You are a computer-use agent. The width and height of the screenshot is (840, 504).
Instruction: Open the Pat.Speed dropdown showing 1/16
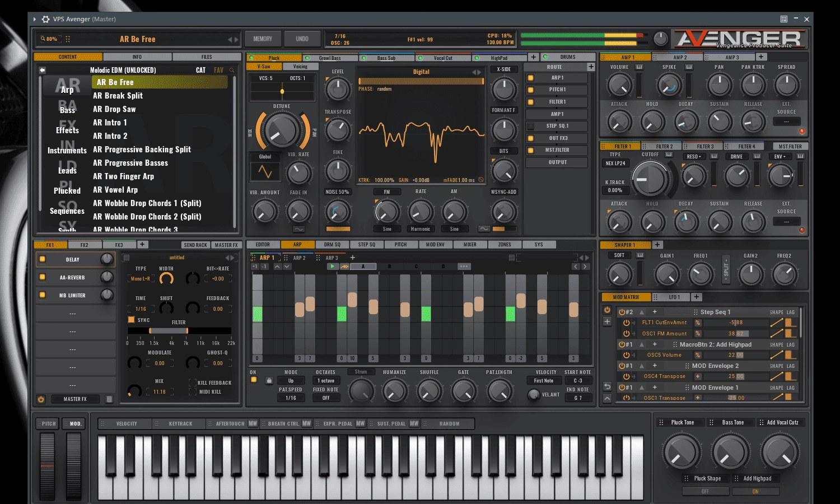click(x=291, y=398)
